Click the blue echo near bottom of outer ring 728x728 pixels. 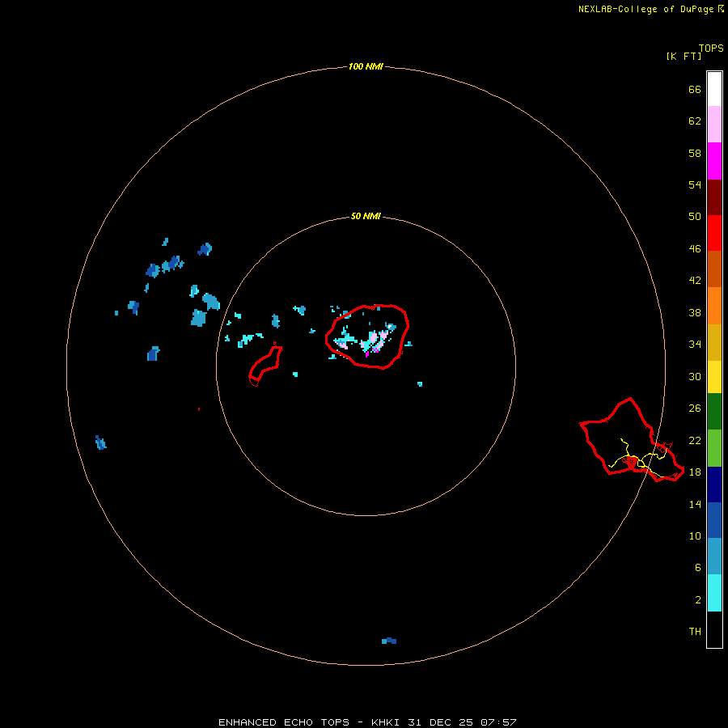(x=389, y=641)
